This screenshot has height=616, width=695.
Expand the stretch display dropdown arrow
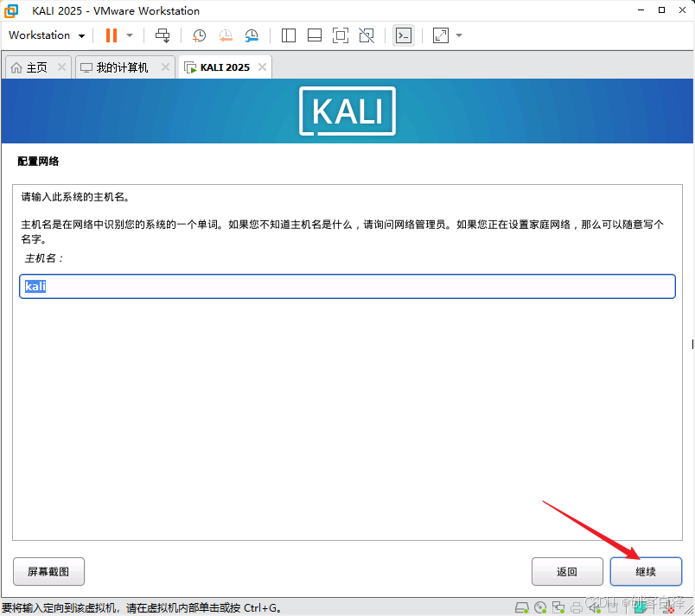pos(459,35)
